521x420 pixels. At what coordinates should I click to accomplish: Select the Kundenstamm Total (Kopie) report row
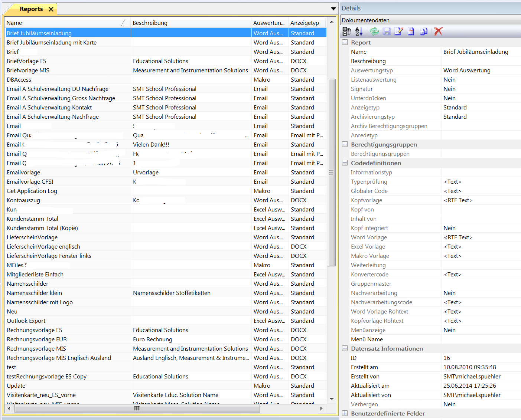pyautogui.click(x=42, y=228)
